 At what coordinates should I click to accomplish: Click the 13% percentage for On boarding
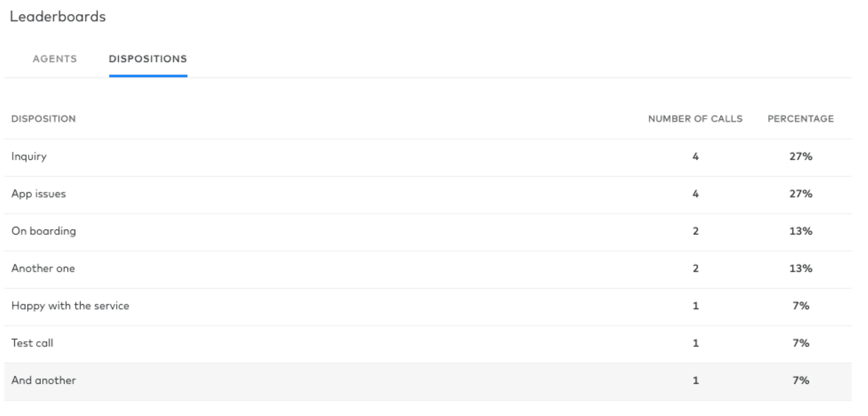tap(802, 231)
